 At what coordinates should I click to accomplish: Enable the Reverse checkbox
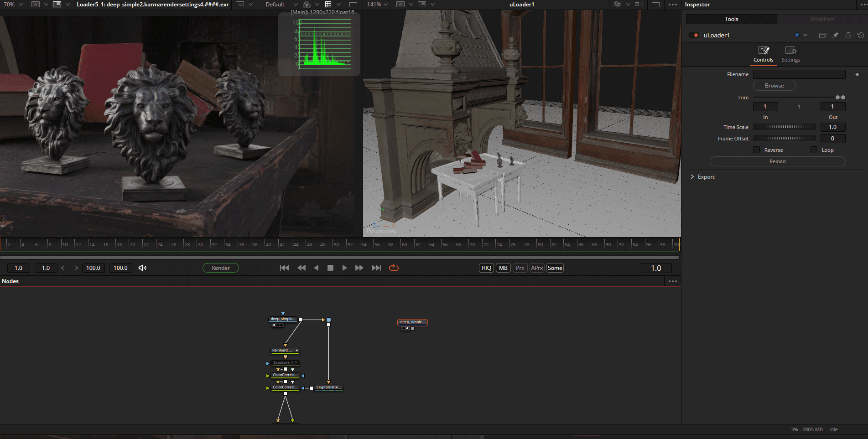point(757,150)
